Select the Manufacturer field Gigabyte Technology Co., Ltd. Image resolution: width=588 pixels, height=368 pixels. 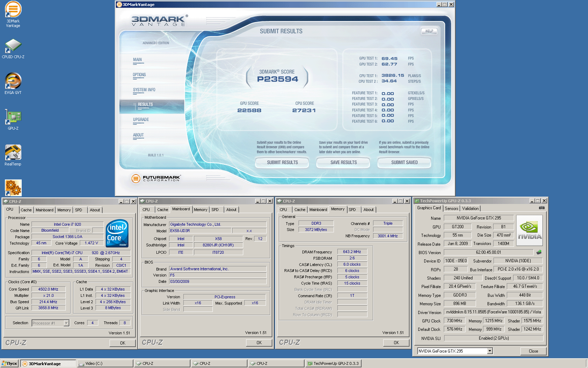[218, 224]
